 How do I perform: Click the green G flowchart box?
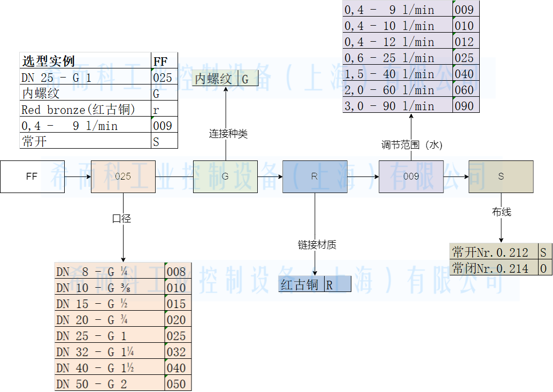click(x=225, y=176)
